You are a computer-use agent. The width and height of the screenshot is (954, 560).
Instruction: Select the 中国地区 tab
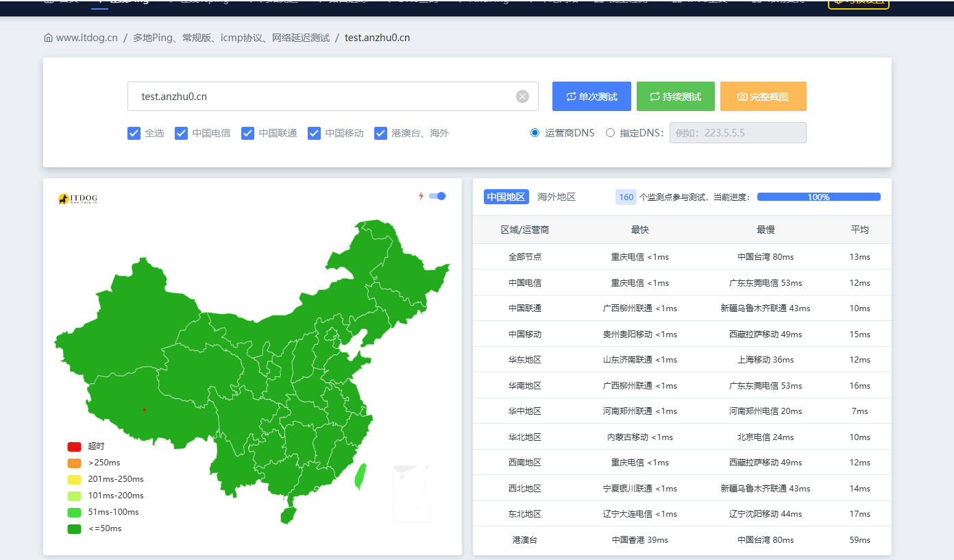[x=506, y=197]
